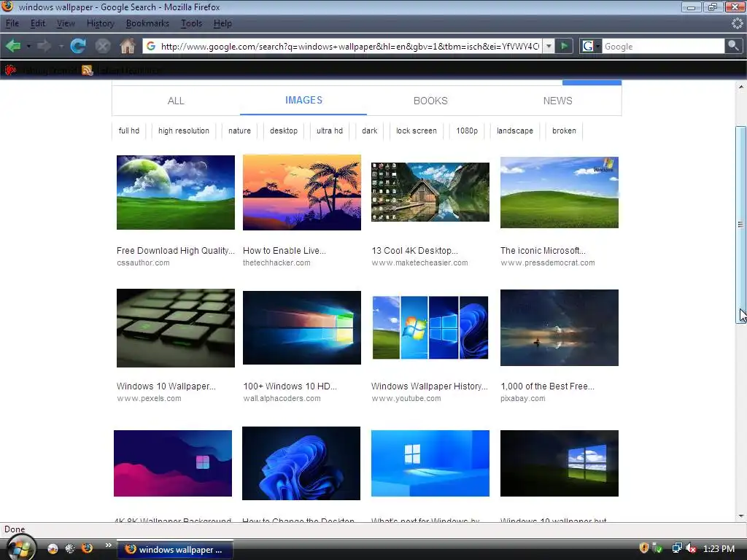Open the History menu
Image resolution: width=747 pixels, height=560 pixels.
point(101,23)
